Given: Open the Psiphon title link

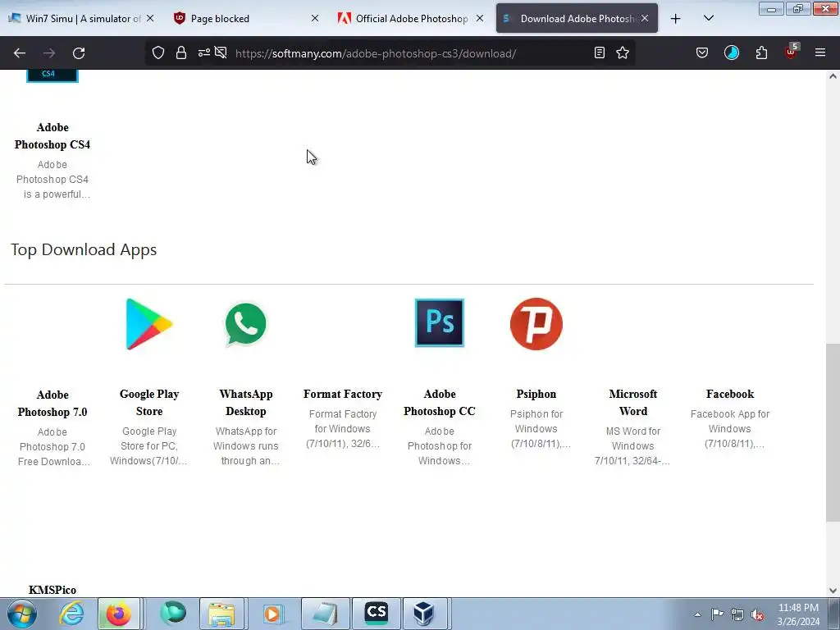Looking at the screenshot, I should pos(536,394).
